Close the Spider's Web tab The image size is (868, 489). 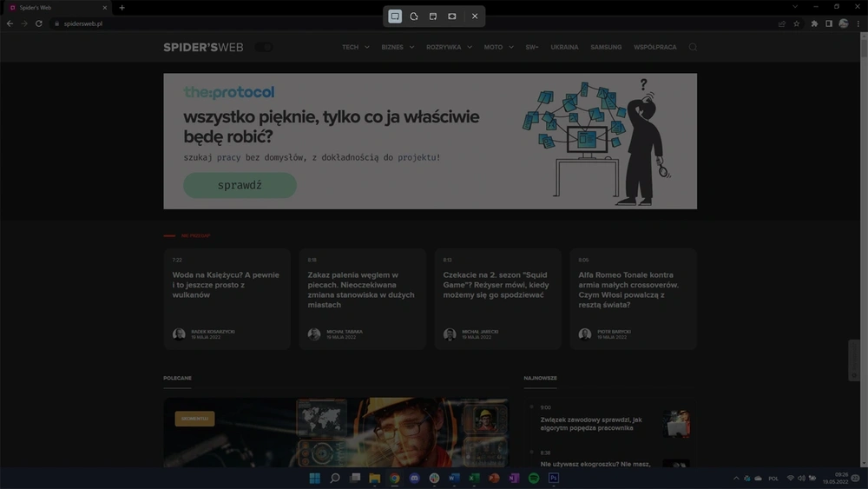coord(105,8)
